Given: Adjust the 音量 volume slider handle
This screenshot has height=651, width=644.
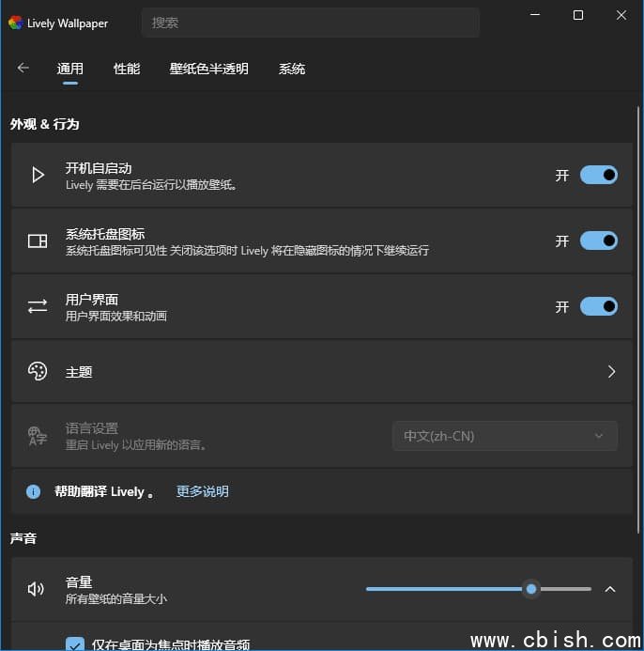Looking at the screenshot, I should [531, 589].
